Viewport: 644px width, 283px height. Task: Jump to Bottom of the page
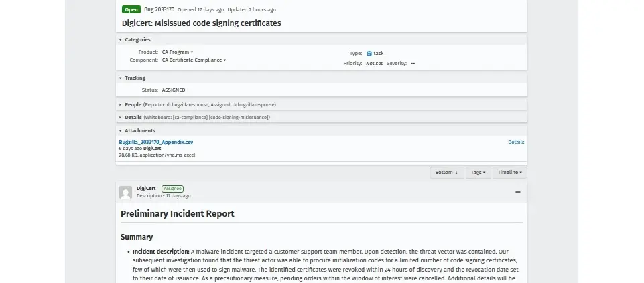pyautogui.click(x=447, y=172)
